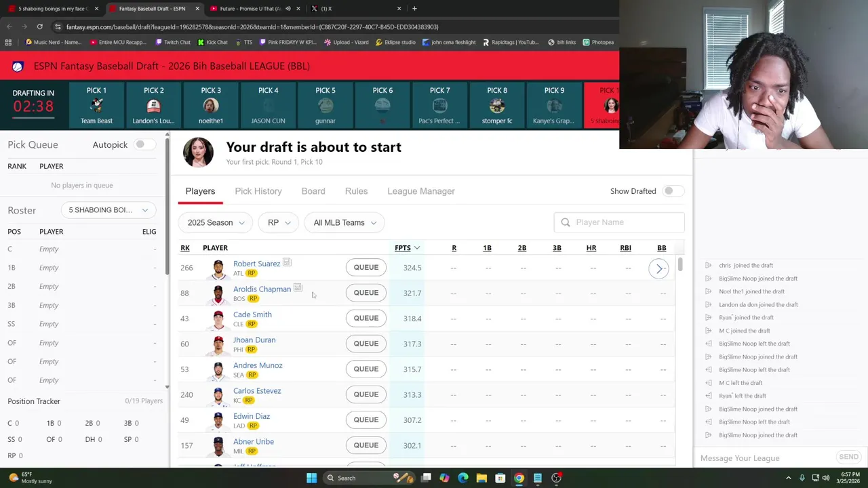
Task: Open the Windows Start menu
Action: (311, 478)
